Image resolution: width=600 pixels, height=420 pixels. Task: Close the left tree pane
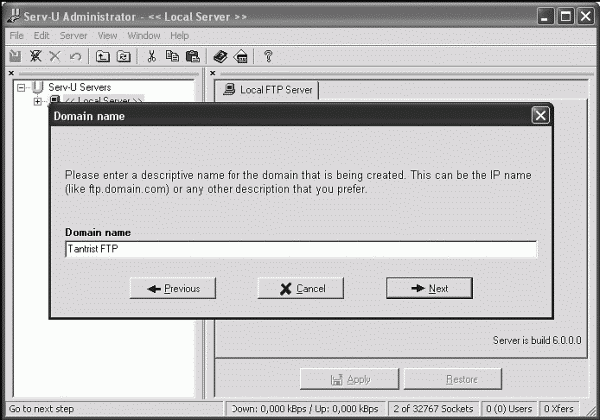[11, 73]
